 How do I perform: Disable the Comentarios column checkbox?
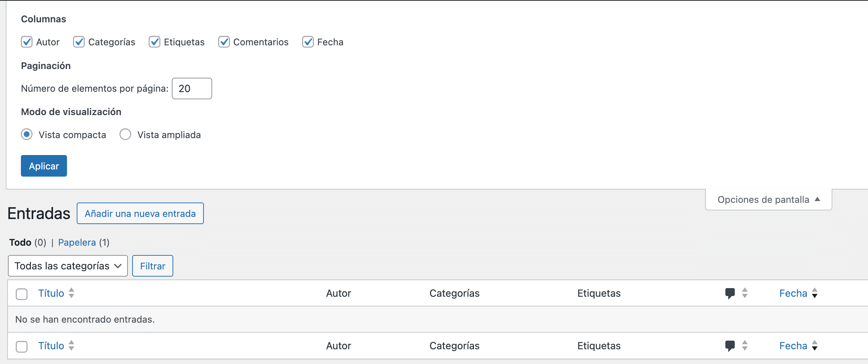point(224,42)
